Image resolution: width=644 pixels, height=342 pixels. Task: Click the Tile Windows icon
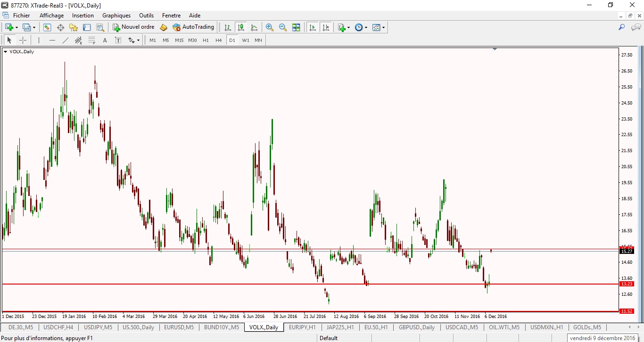coord(296,27)
